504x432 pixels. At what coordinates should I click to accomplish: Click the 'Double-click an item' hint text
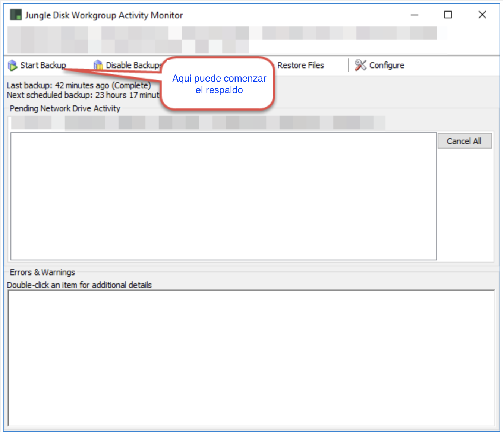[x=79, y=285]
